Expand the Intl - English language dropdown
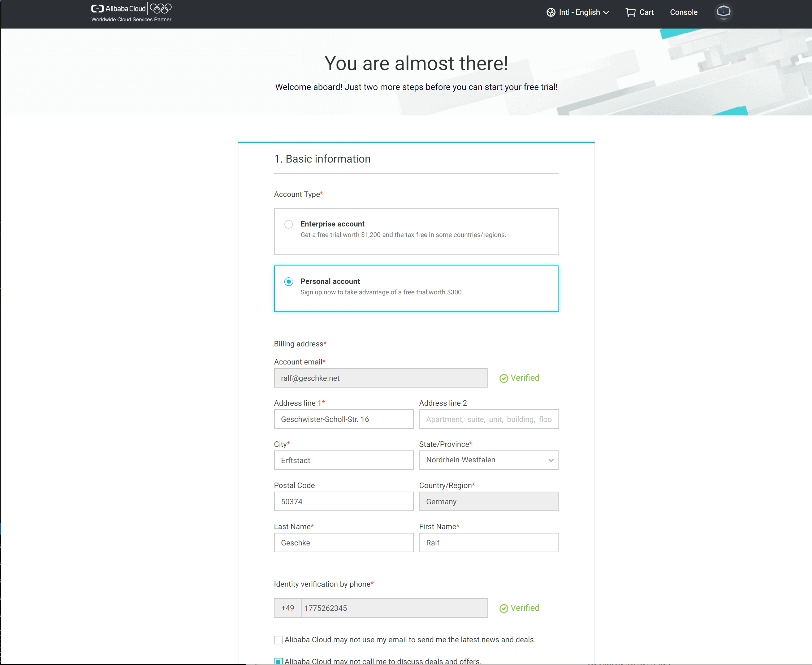The height and width of the screenshot is (665, 812). pos(578,12)
